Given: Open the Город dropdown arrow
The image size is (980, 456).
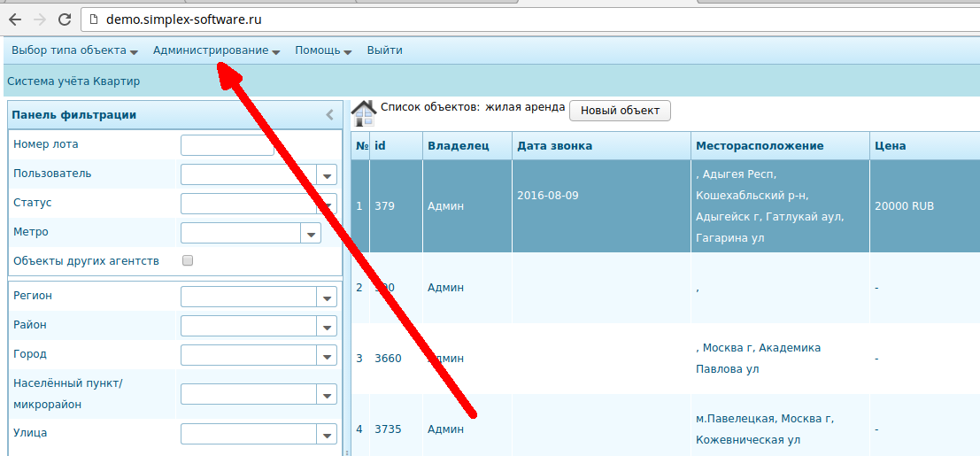Looking at the screenshot, I should pos(327,356).
